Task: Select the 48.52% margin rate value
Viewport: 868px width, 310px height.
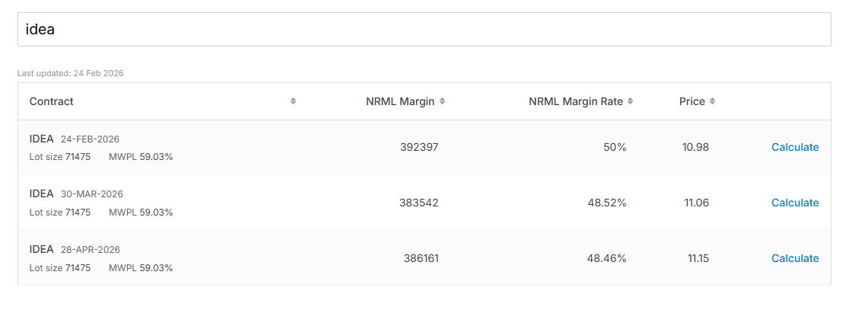Action: [606, 203]
